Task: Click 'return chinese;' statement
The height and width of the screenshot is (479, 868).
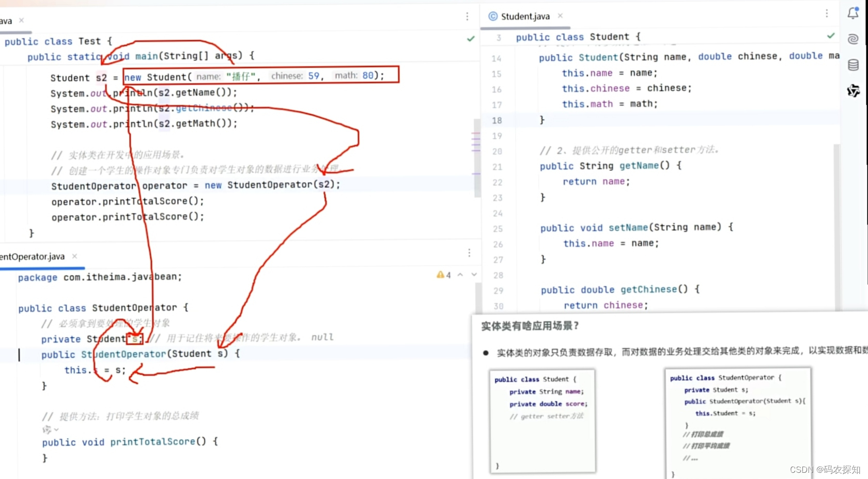Action: [x=606, y=305]
